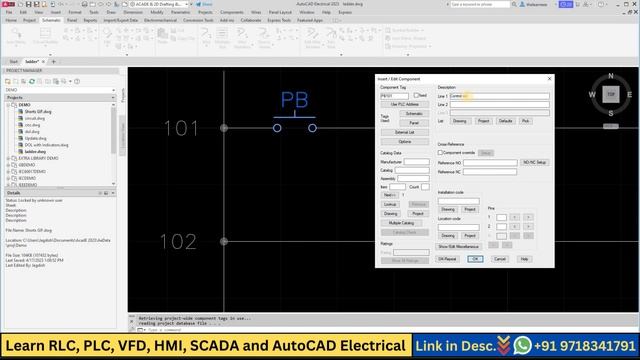
Task: Click the Pick button for Description
Action: (525, 121)
